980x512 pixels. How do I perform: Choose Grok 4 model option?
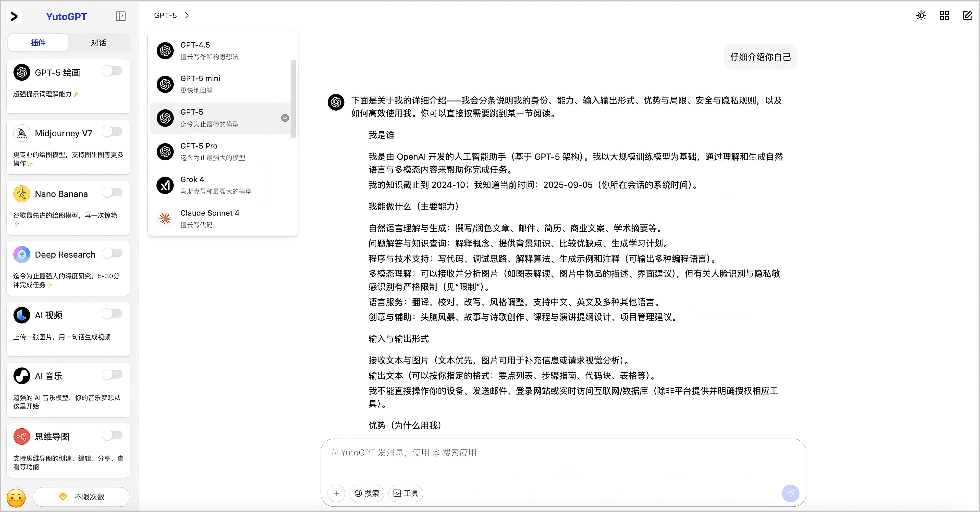pos(221,185)
